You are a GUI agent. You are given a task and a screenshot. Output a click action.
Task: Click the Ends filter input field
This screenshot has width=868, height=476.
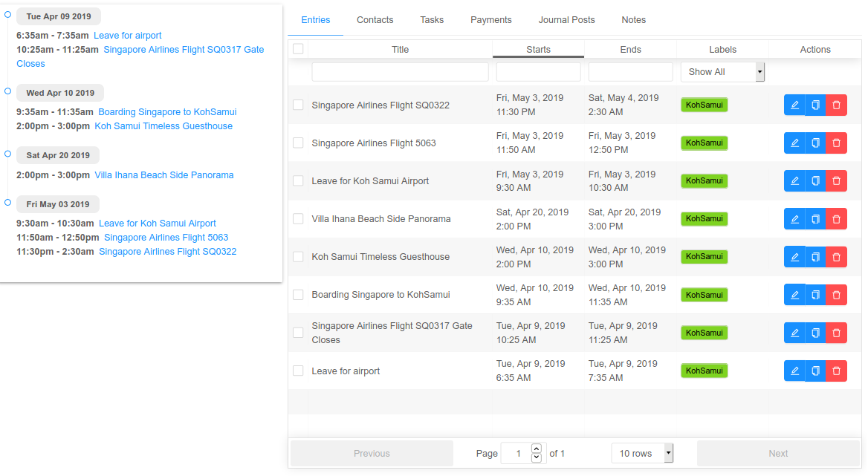click(630, 72)
